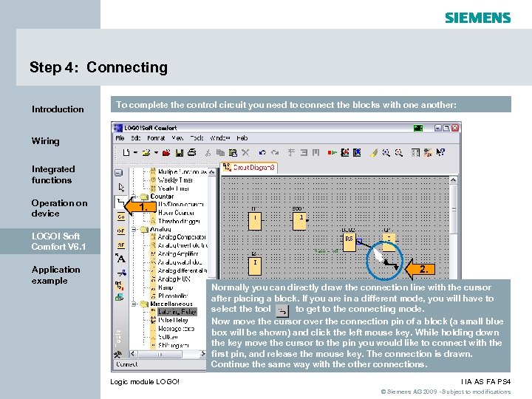Collapse the Miscellaneous folder in the tree
The width and height of the screenshot is (532, 399).
[134, 304]
